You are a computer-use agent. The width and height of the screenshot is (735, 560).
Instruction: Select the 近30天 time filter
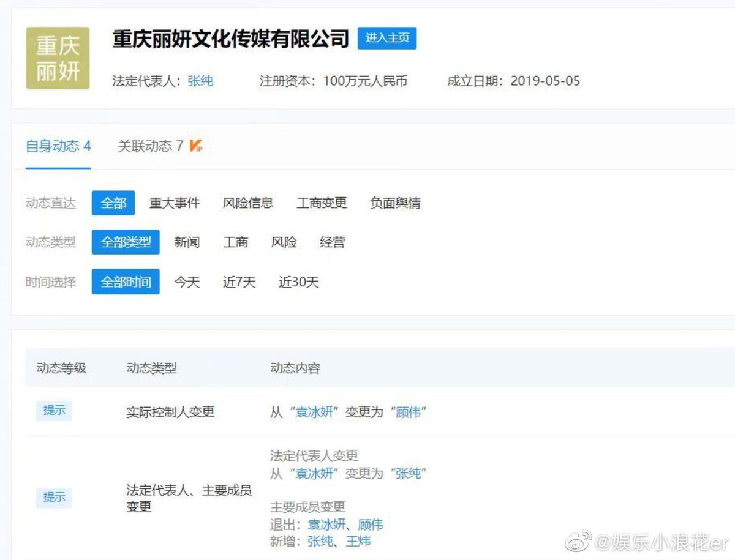299,282
